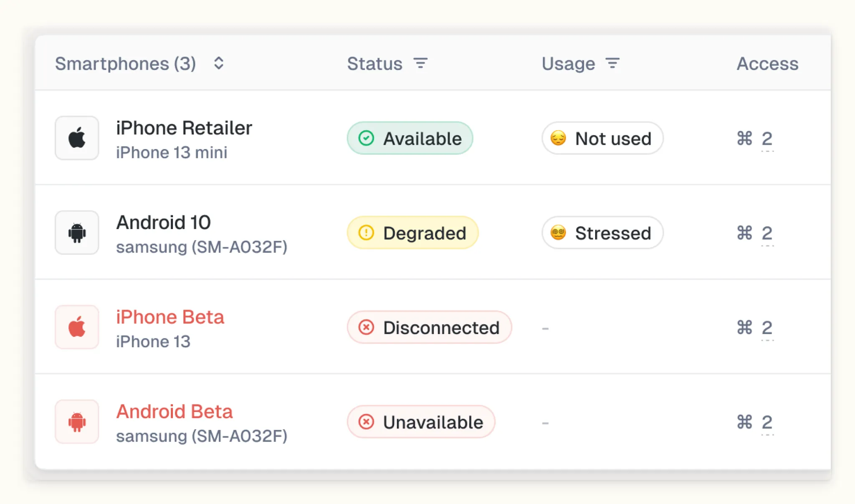Click the red X icon in Disconnected badge
The image size is (855, 504).
click(366, 327)
